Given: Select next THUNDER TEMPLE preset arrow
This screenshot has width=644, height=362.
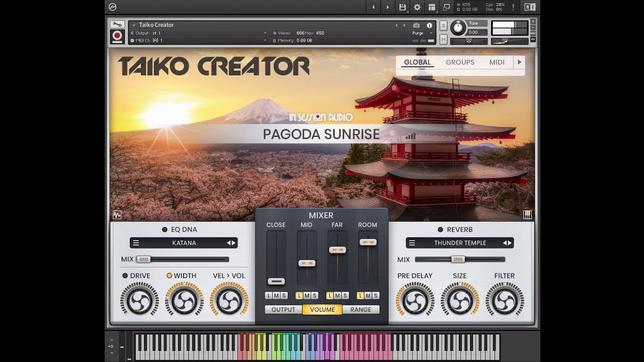Looking at the screenshot, I should click(x=510, y=243).
